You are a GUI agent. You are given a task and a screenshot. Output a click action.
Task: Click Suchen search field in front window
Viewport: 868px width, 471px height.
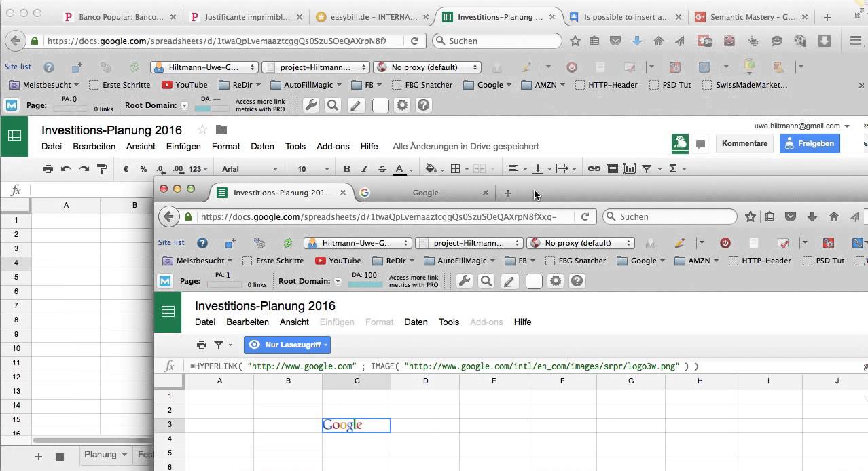coord(669,216)
